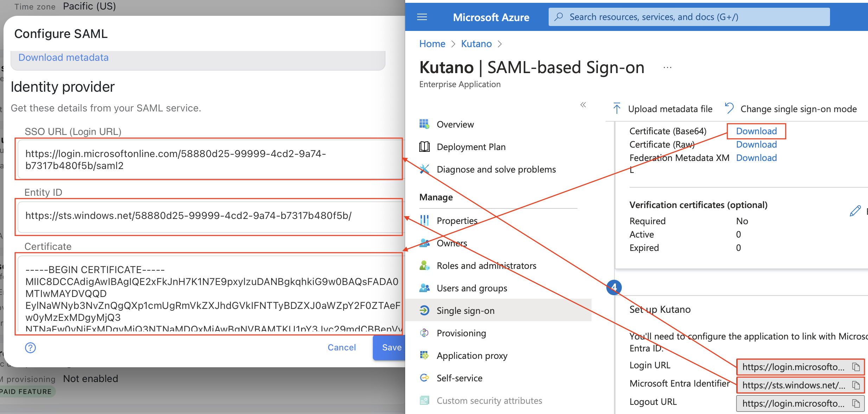868x414 pixels.
Task: Open help via question mark icon
Action: [x=31, y=348]
